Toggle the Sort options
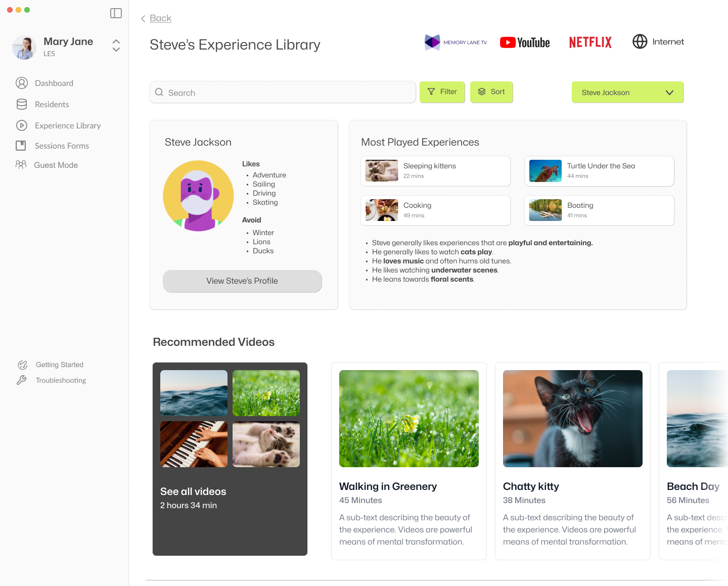Image resolution: width=728 pixels, height=586 pixels. click(491, 92)
